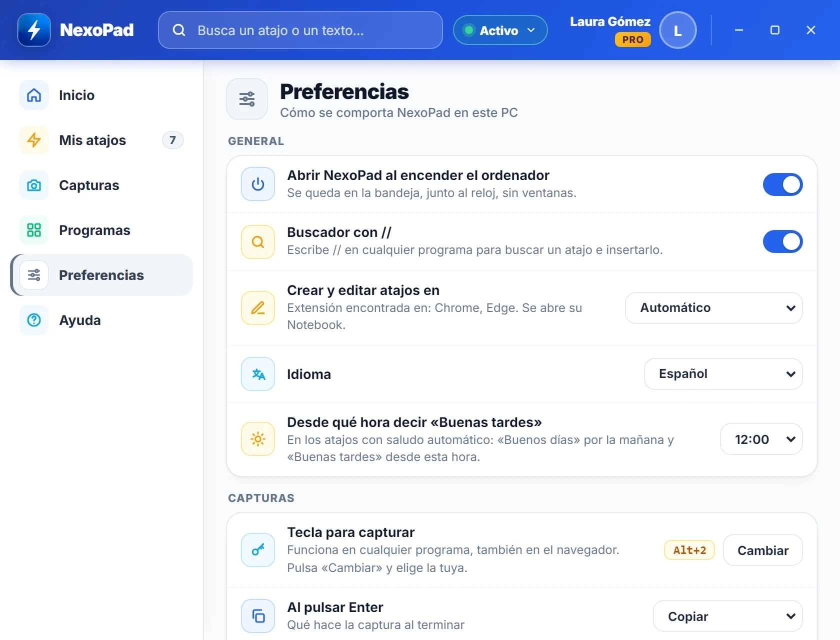Click the CAPTURAS section heading
Screen dimensions: 840x640
[x=261, y=498]
